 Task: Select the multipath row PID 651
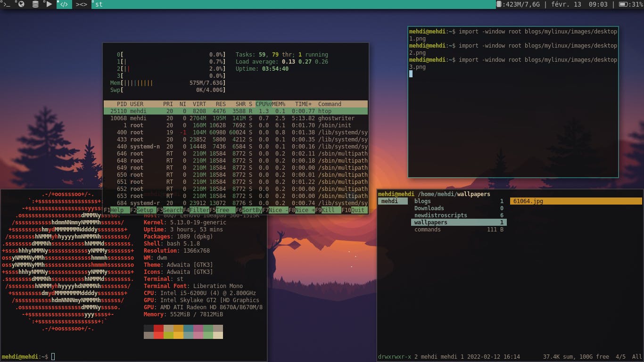point(236,182)
